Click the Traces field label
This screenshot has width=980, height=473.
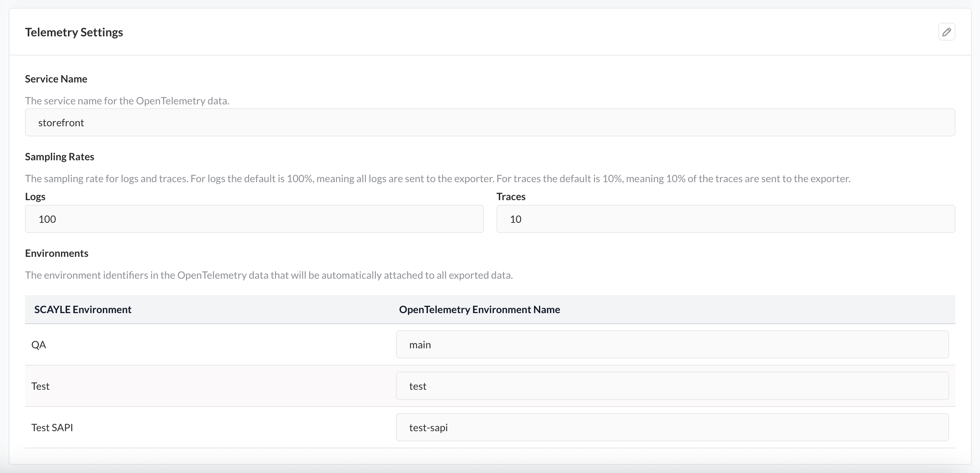(511, 197)
